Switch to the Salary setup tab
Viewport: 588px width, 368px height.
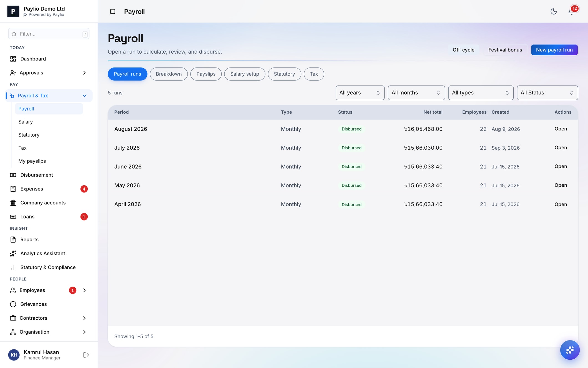pyautogui.click(x=245, y=74)
